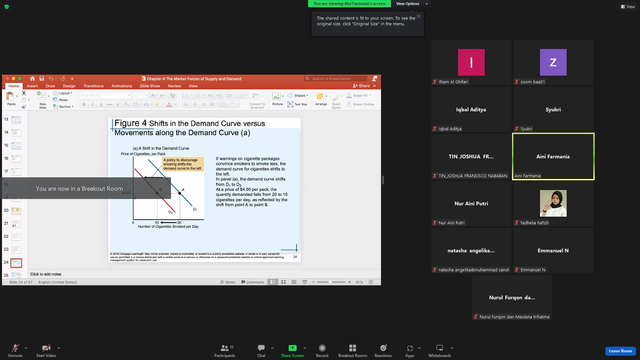Toggle the Comments pane in status bar
Viewport: 640px width, 360px height.
(x=253, y=282)
